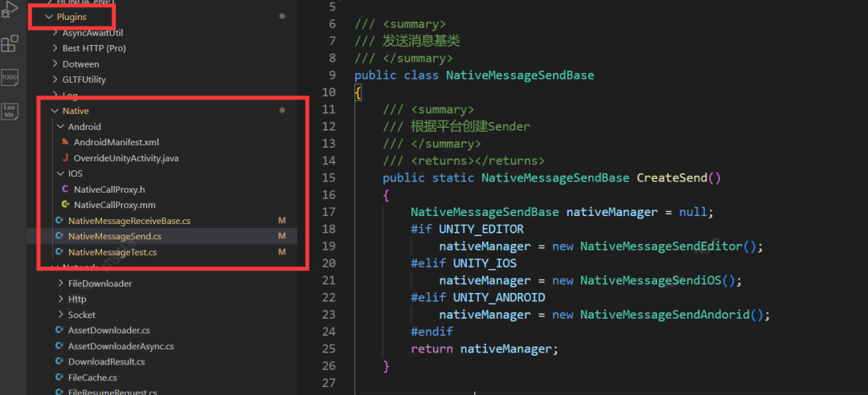Click the null keyword on line 17
Viewport: 868px width, 395px height.
[x=693, y=212]
